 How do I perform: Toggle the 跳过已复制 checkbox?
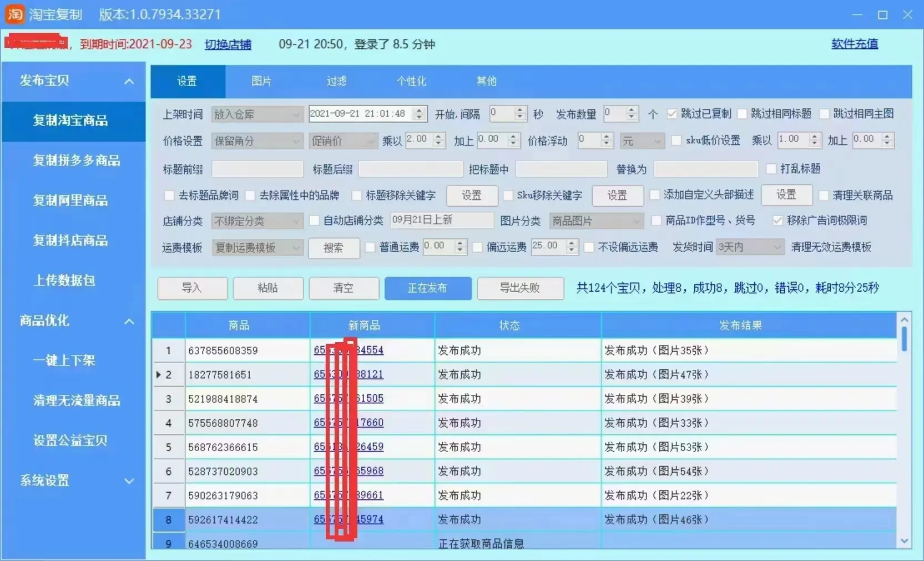point(672,114)
